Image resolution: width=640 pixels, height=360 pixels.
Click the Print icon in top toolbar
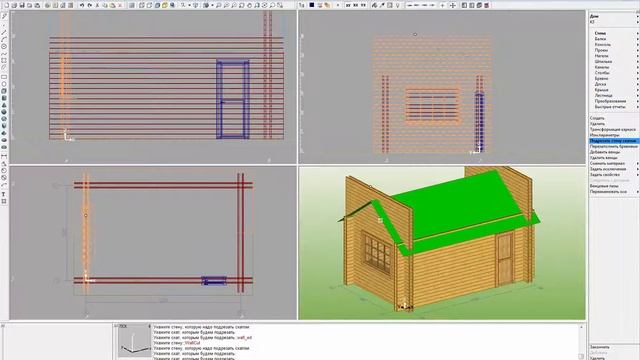(x=37, y=5)
